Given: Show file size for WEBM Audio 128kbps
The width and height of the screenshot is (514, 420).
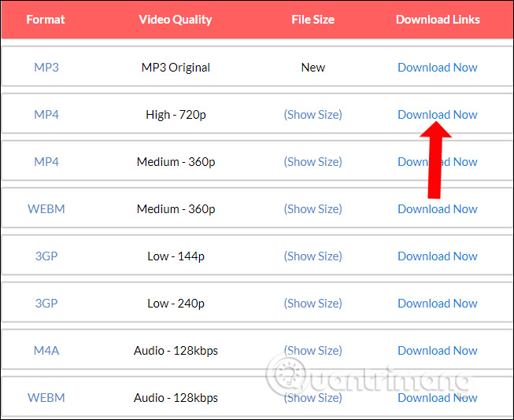Looking at the screenshot, I should click(312, 398).
